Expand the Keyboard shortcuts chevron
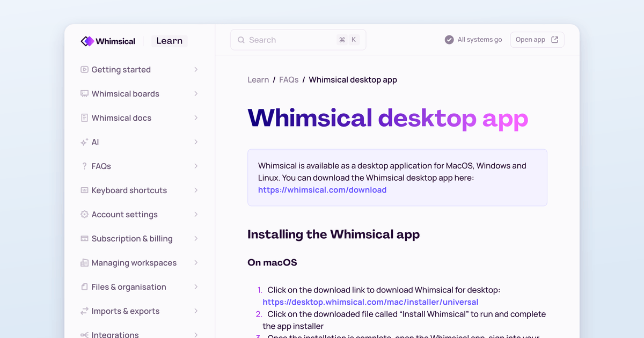This screenshot has height=338, width=644. coord(196,190)
